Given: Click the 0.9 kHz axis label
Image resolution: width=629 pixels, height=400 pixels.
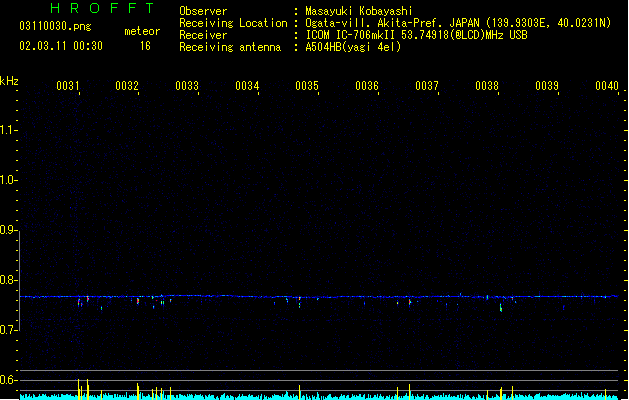Looking at the screenshot, I should pyautogui.click(x=8, y=230).
